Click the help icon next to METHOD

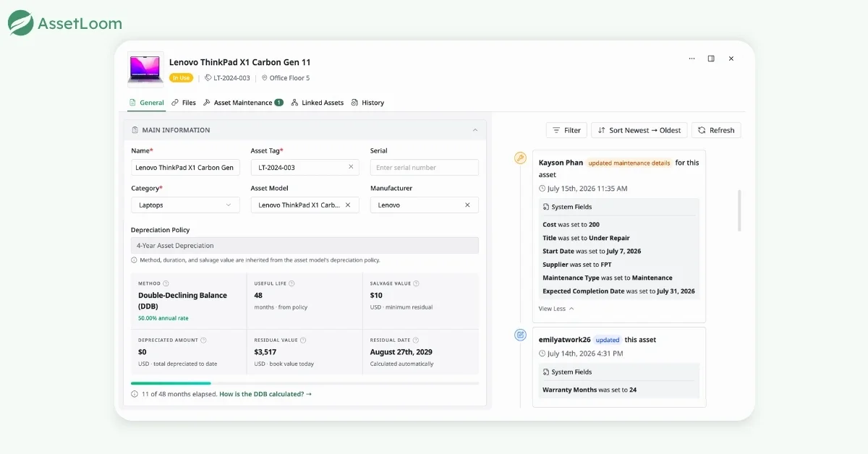click(x=166, y=283)
